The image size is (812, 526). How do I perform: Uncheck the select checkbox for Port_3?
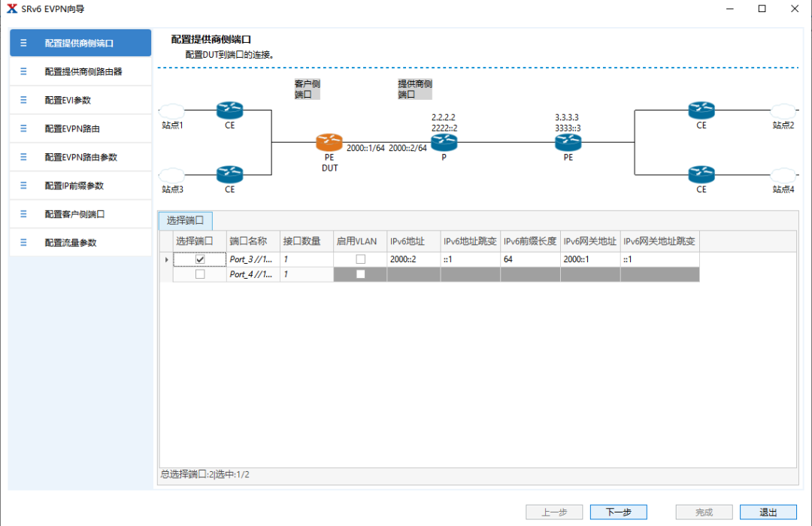click(x=200, y=259)
